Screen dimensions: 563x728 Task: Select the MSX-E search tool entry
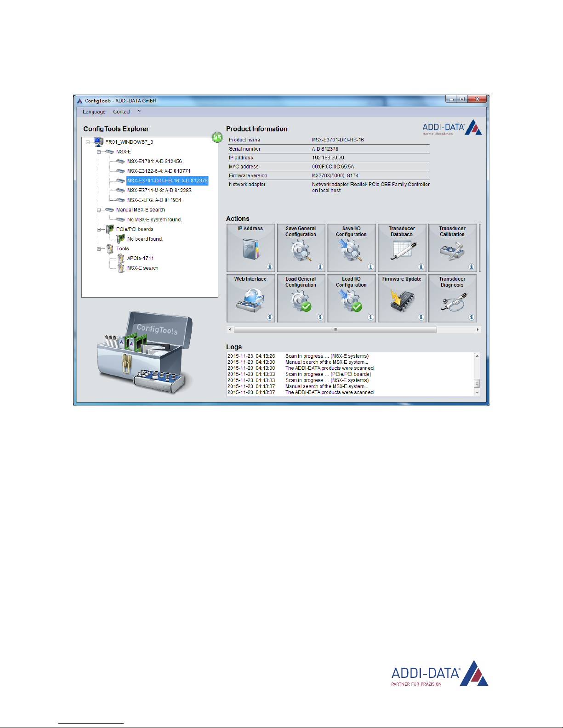click(143, 268)
